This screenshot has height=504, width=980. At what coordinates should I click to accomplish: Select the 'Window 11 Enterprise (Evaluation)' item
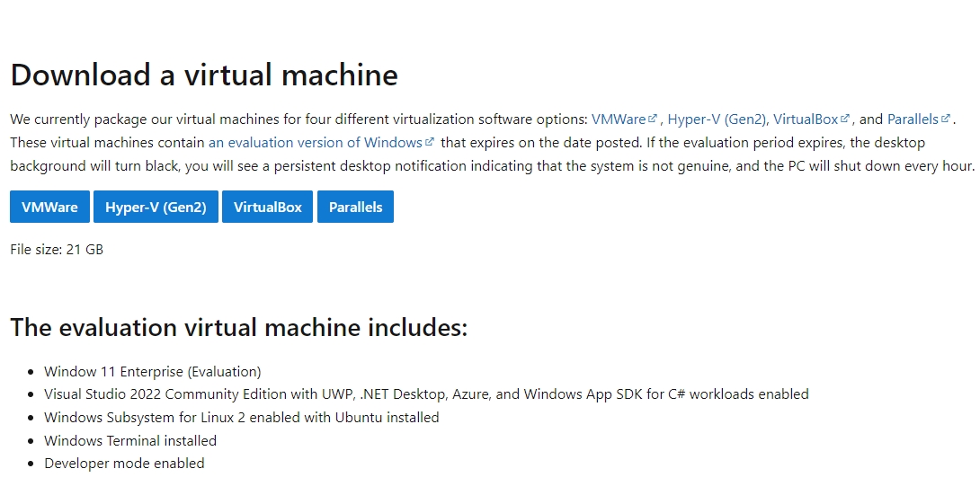coord(153,372)
